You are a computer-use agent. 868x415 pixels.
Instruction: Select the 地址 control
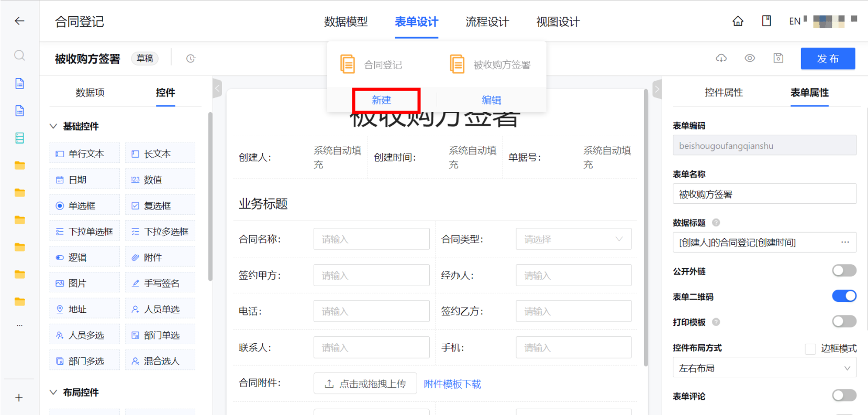(85, 309)
